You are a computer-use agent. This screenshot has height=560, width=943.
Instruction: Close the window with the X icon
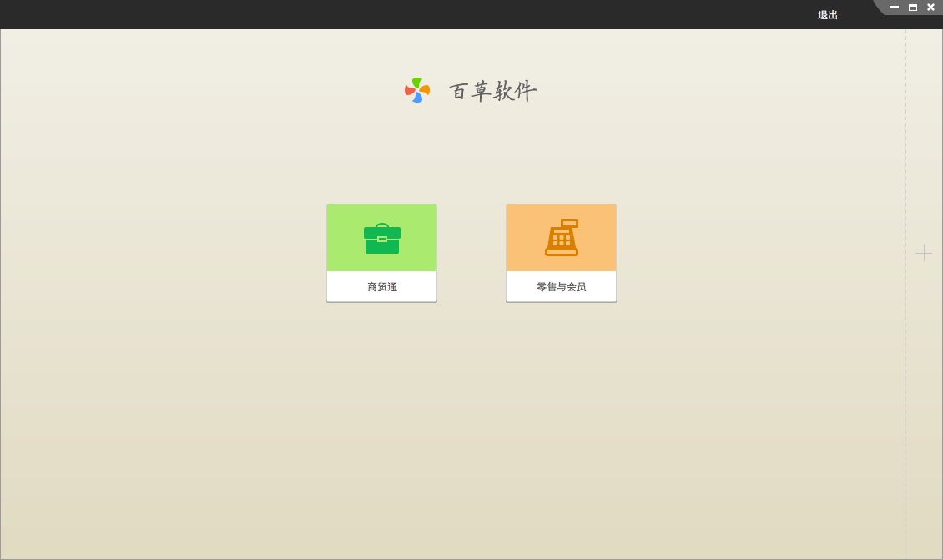click(x=930, y=8)
